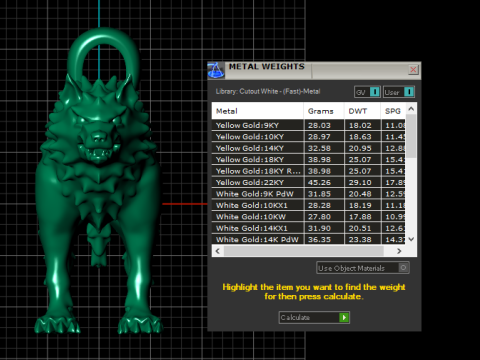Screen dimensions: 480x360
Task: Click the 31.85 grams value
Action: 319,194
